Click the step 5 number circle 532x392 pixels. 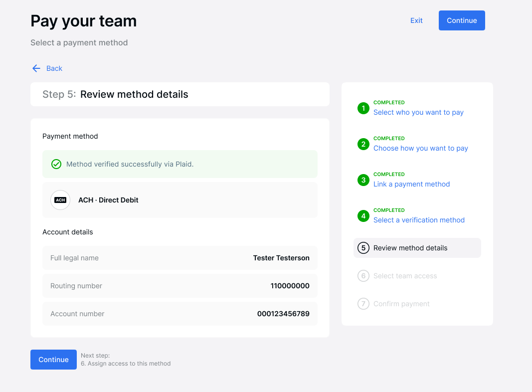point(363,248)
